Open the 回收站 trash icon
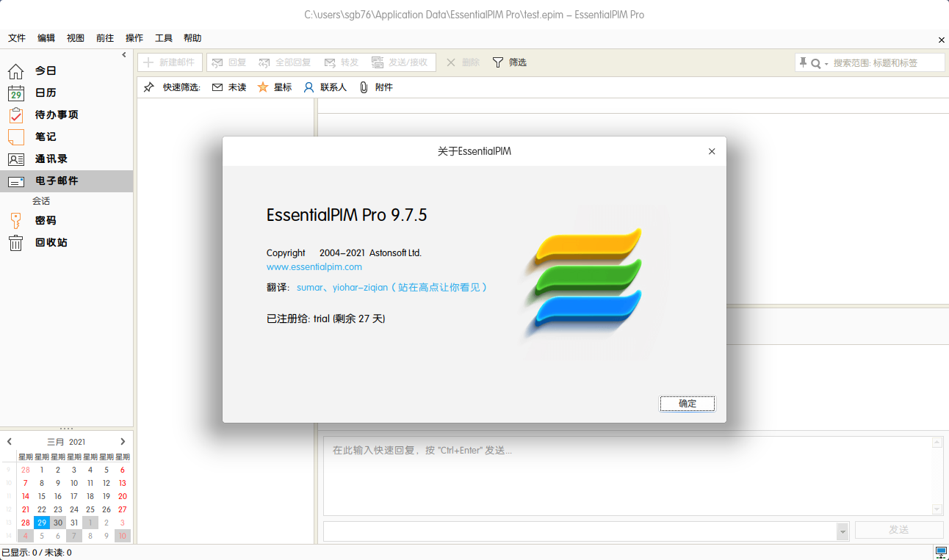 [15, 243]
